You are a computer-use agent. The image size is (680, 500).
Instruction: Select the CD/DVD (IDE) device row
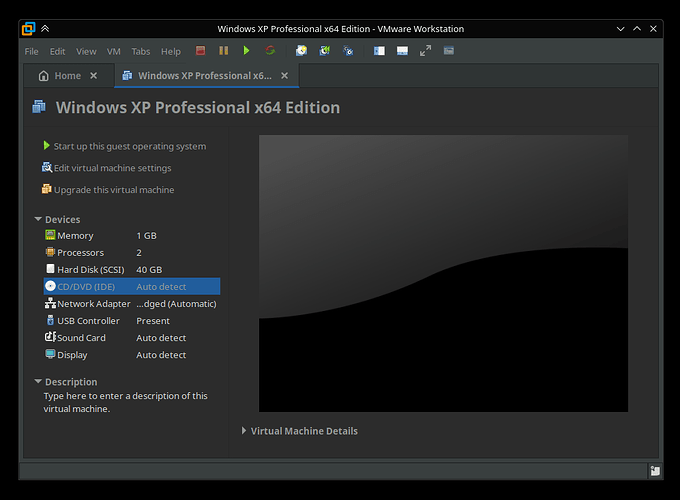pyautogui.click(x=132, y=286)
